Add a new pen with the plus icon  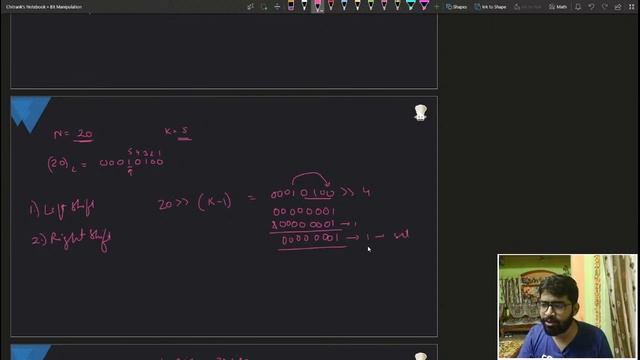point(436,7)
